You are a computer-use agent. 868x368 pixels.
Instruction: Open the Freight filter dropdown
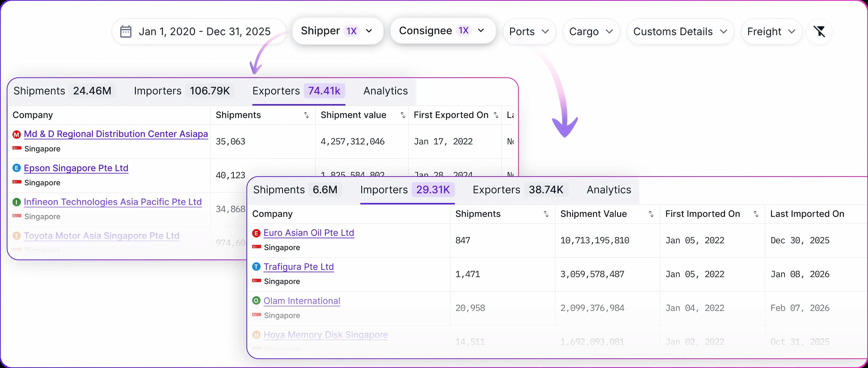(771, 32)
